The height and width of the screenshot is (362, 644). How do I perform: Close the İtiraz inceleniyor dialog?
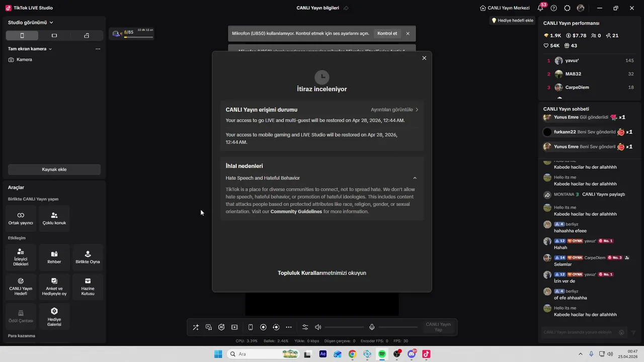pyautogui.click(x=424, y=58)
